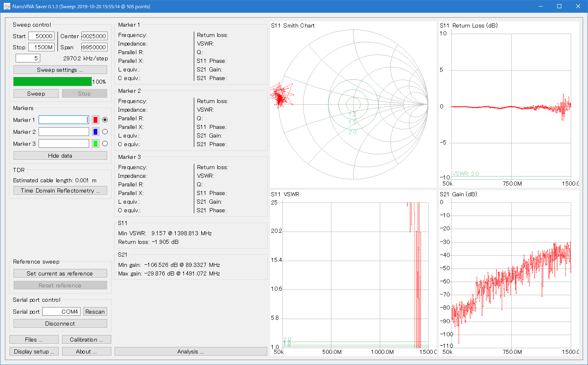Disconnect from the serial port
The width and height of the screenshot is (588, 365).
point(60,324)
